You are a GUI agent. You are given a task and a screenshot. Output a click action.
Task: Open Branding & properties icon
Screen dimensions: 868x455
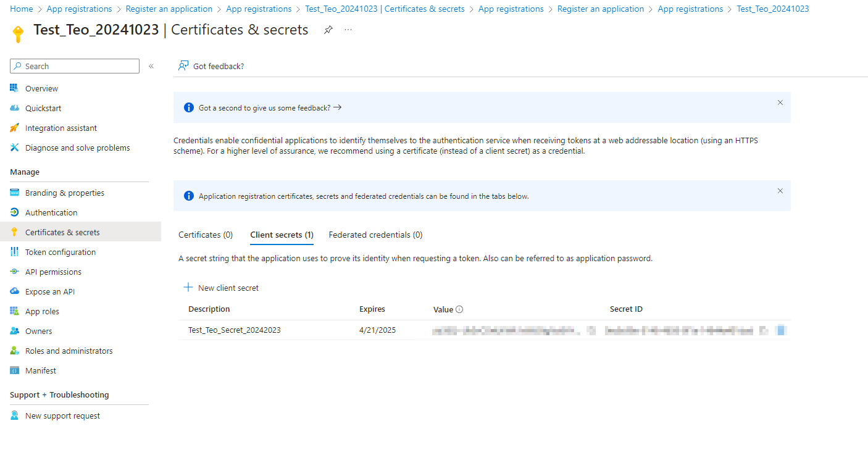(x=14, y=193)
